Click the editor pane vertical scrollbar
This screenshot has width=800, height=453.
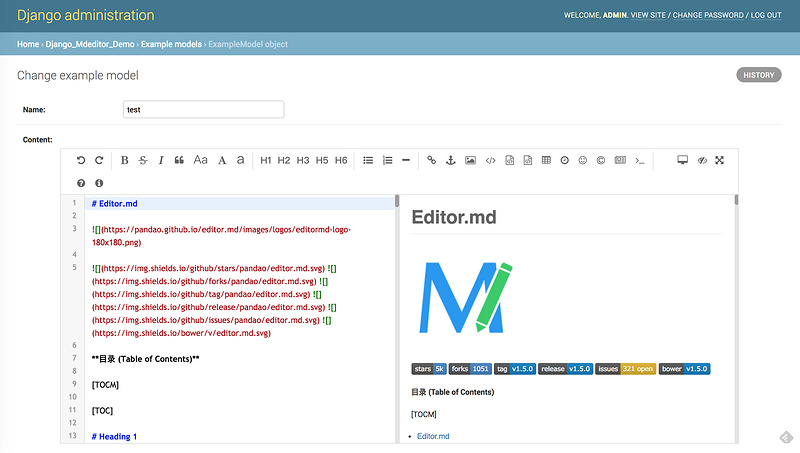[x=397, y=201]
